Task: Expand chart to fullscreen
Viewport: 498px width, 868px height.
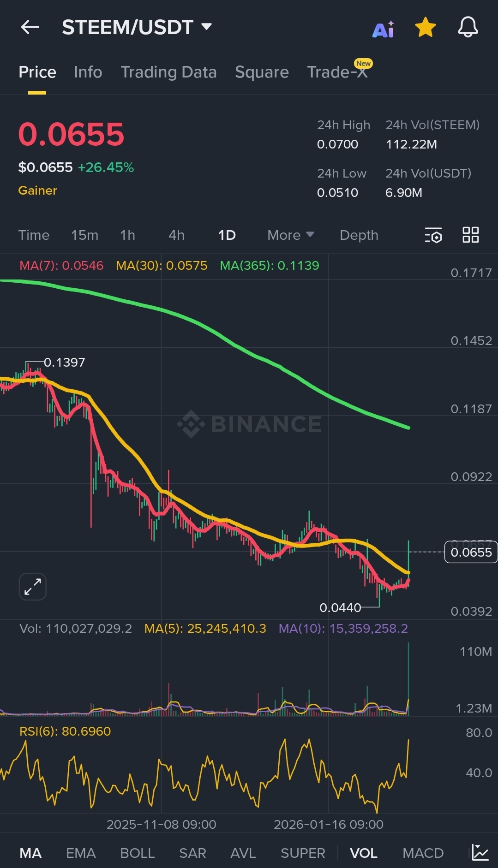Action: pos(33,587)
